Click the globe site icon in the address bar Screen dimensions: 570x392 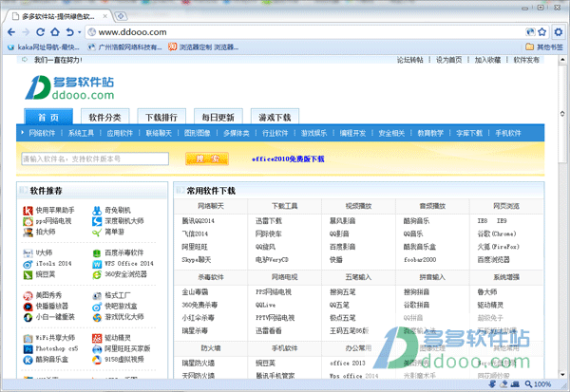(92, 32)
